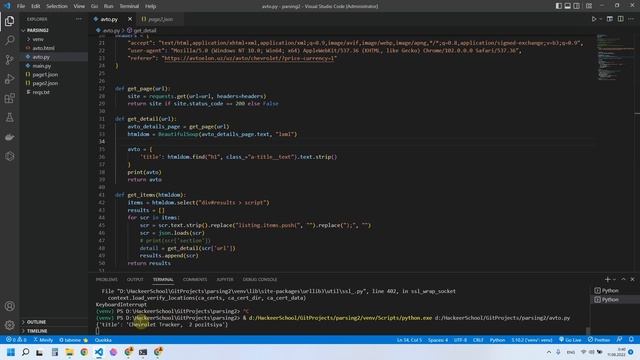Viewport: 640px width, 360px height.
Task: Open the run button dropdown arrow
Action: pyautogui.click(x=600, y=19)
